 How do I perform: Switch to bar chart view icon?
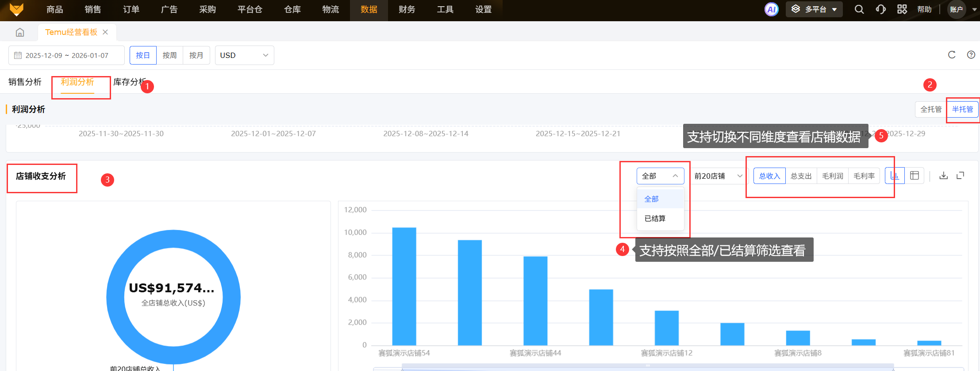(895, 176)
